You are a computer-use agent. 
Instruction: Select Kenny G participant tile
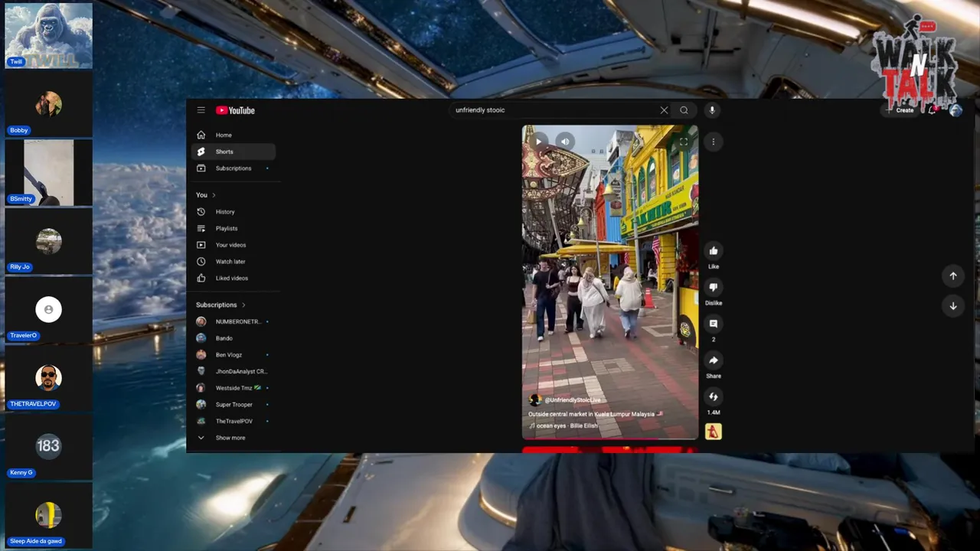click(48, 446)
